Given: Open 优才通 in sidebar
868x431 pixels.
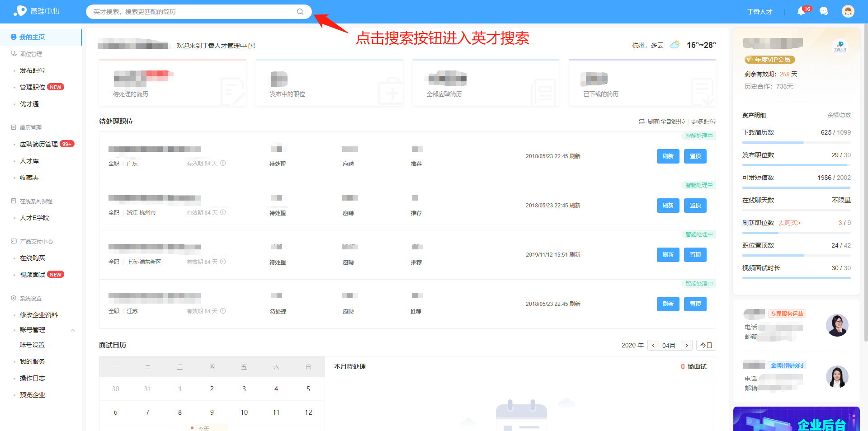Looking at the screenshot, I should (x=29, y=104).
